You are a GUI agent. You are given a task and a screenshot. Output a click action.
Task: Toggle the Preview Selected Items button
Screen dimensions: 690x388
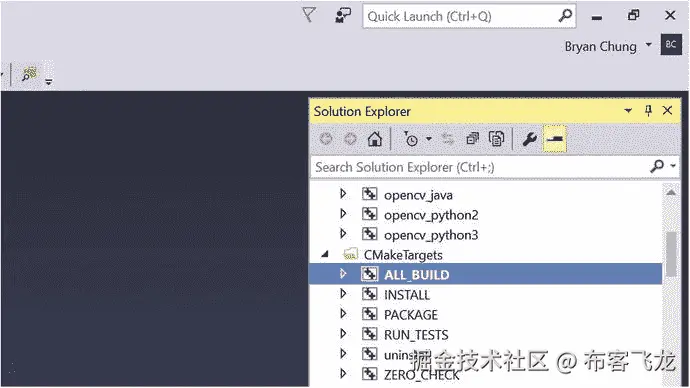(x=554, y=139)
